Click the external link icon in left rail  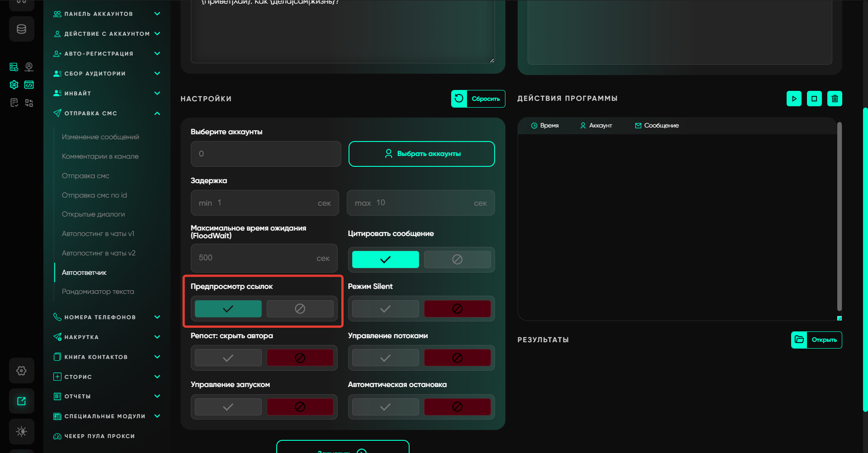[21, 401]
